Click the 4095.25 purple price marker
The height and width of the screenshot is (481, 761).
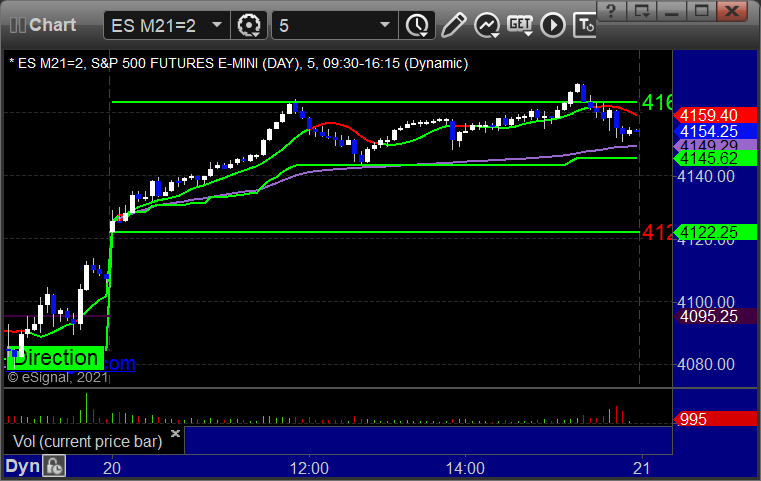[716, 316]
